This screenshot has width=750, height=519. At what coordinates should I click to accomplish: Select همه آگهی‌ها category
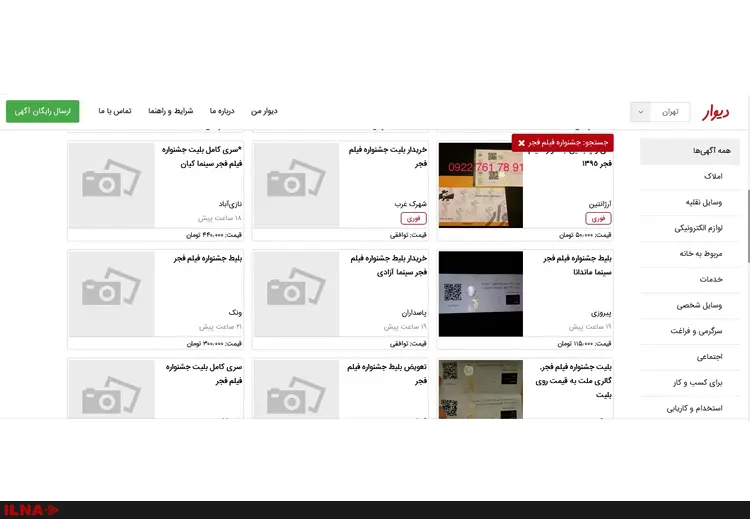690,151
